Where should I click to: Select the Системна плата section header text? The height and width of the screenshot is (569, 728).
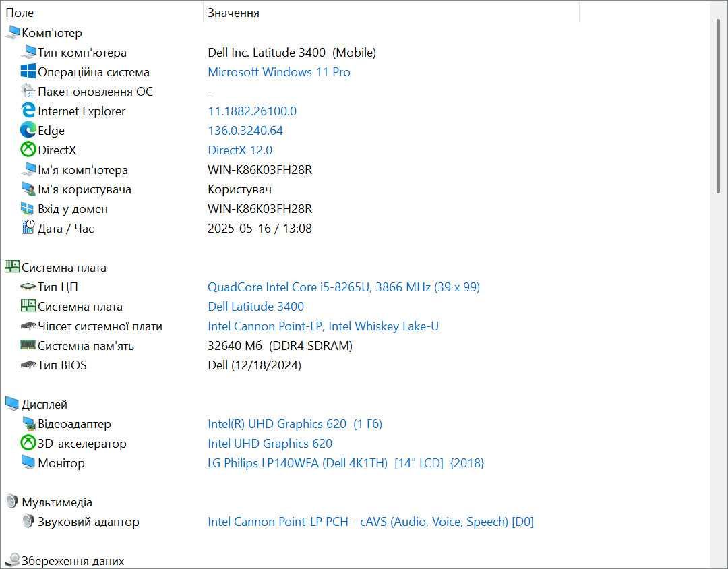click(63, 268)
